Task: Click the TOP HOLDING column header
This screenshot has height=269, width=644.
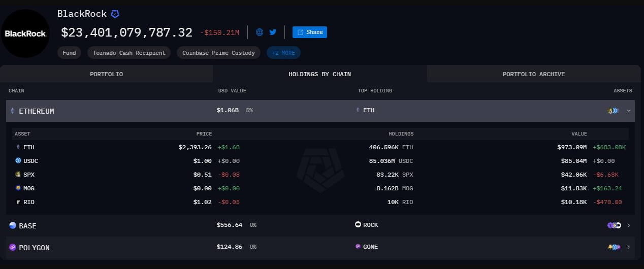Action: click(x=375, y=91)
